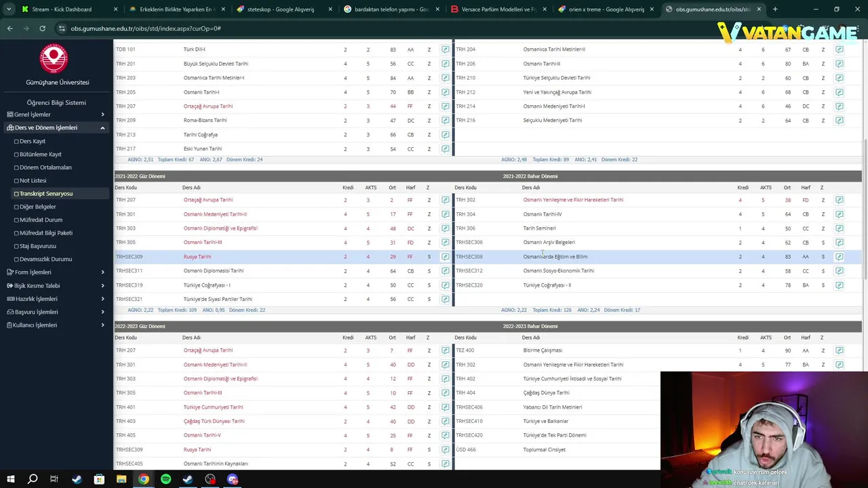The width and height of the screenshot is (868, 488).
Task: Switch to bardaktan telefon yapımı tab
Action: pyautogui.click(x=392, y=9)
